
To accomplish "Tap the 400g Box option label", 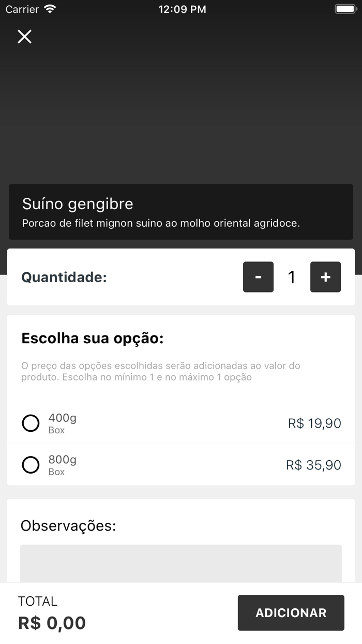I will pyautogui.click(x=62, y=423).
